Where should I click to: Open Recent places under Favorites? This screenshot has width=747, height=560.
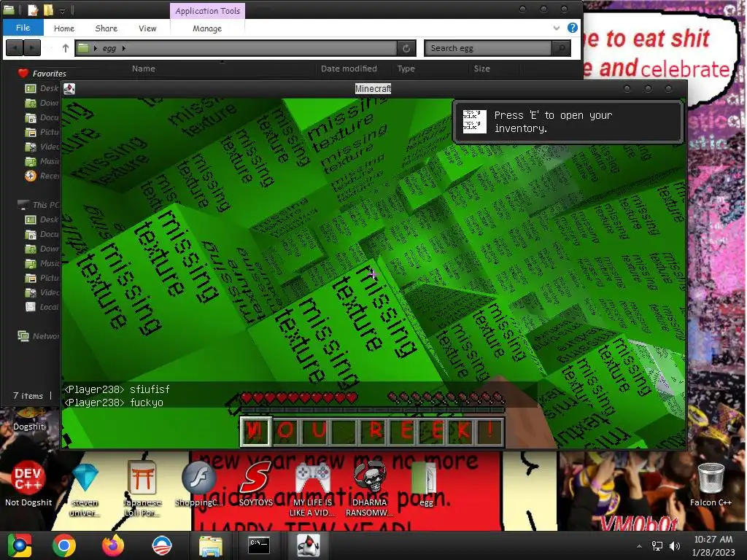coord(42,176)
